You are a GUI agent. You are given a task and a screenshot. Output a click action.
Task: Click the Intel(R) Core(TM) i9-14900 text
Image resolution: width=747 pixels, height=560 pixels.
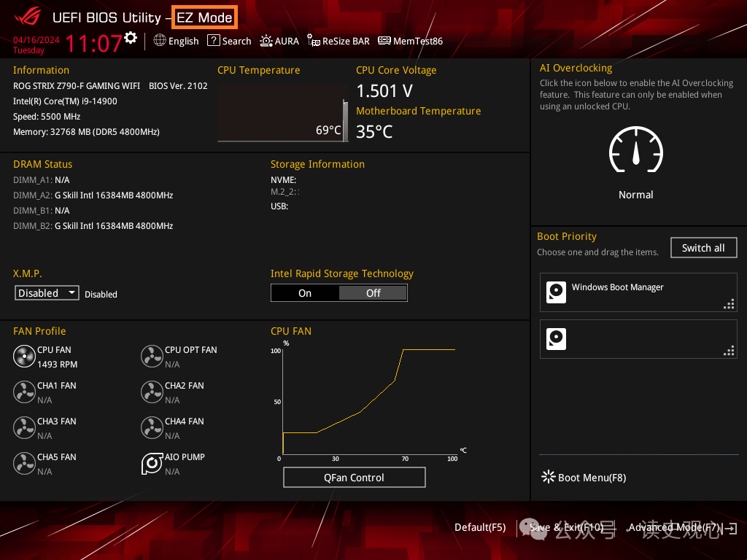(x=65, y=101)
